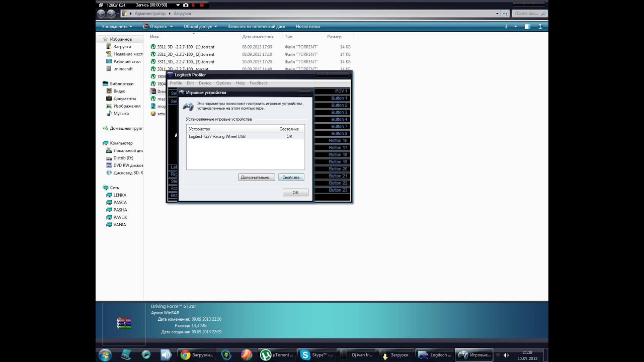The height and width of the screenshot is (362, 644).
Task: Click Локальный диск drive icon in sidebar
Action: pyautogui.click(x=109, y=150)
